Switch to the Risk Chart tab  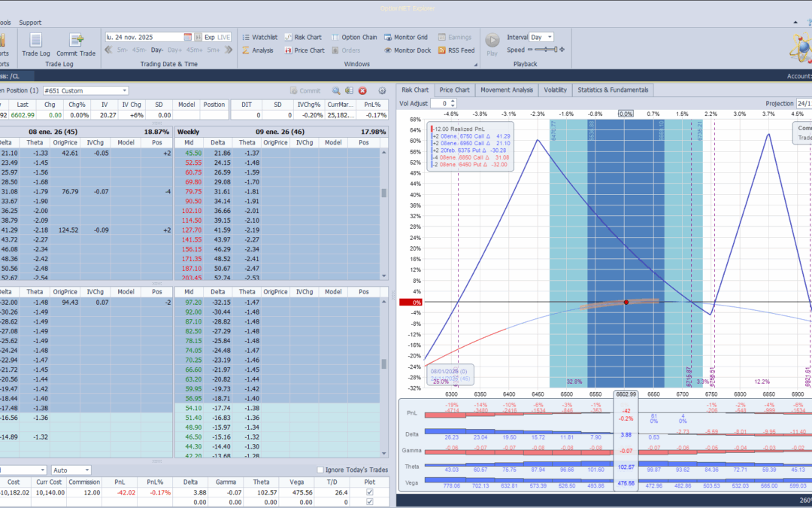(415, 90)
